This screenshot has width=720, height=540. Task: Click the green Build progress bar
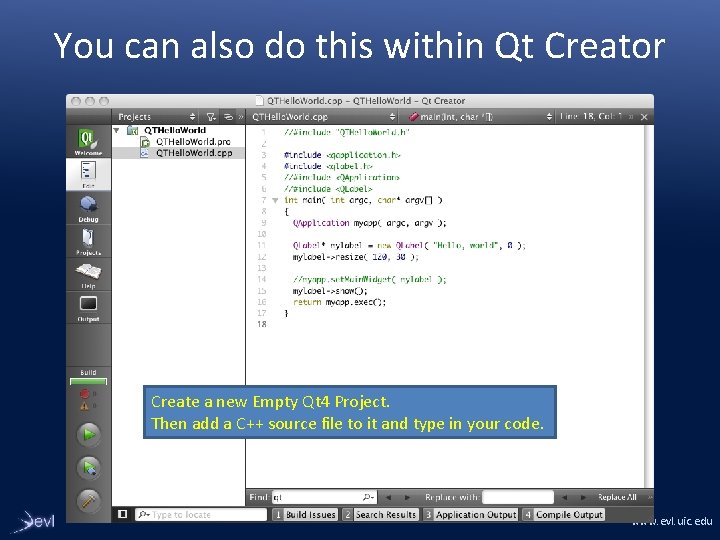tap(88, 381)
